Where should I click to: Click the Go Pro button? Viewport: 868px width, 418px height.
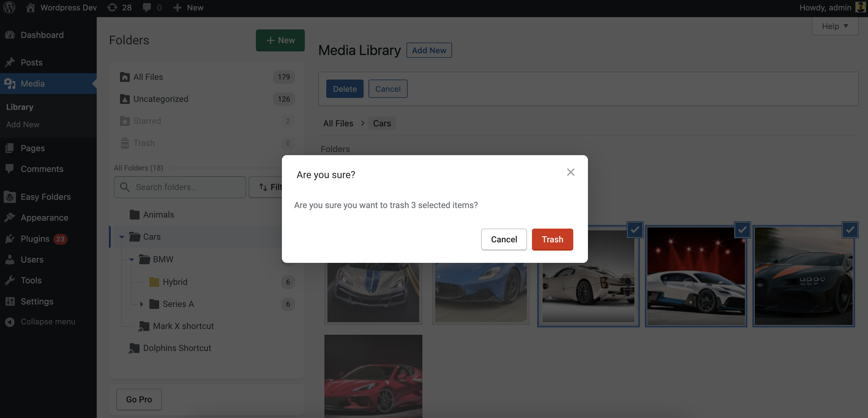tap(139, 399)
